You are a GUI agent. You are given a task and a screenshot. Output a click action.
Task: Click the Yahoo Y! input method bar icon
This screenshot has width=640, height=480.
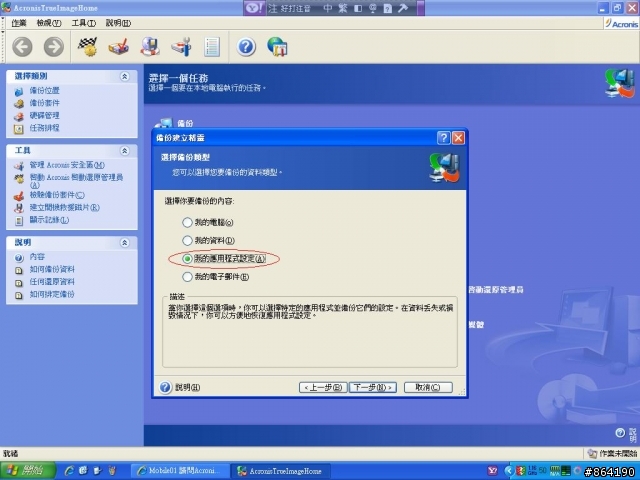(x=255, y=8)
